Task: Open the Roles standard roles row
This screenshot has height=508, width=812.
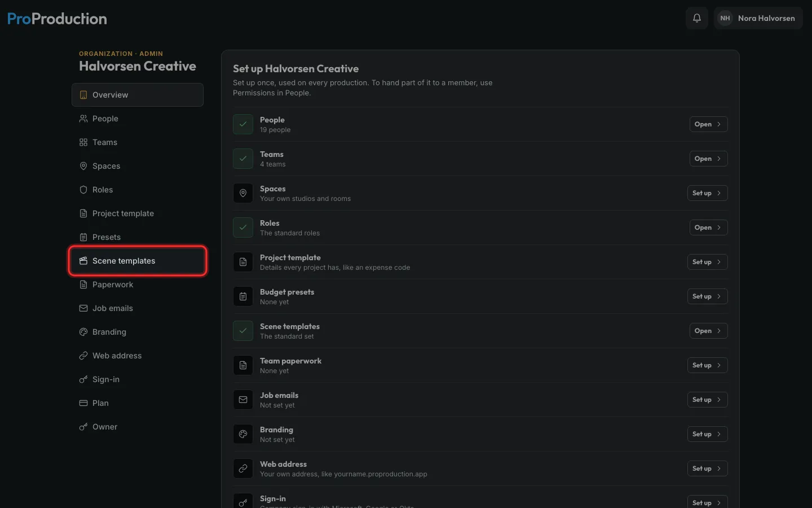Action: pos(708,227)
